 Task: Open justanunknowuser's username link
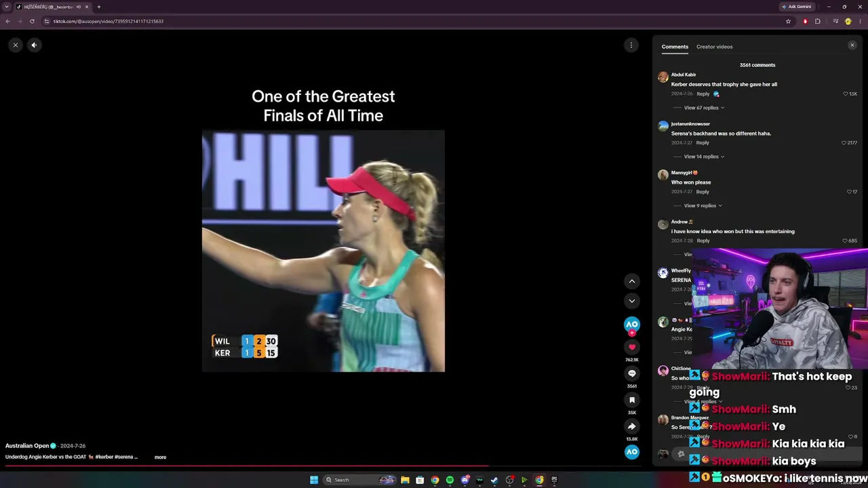tap(690, 124)
